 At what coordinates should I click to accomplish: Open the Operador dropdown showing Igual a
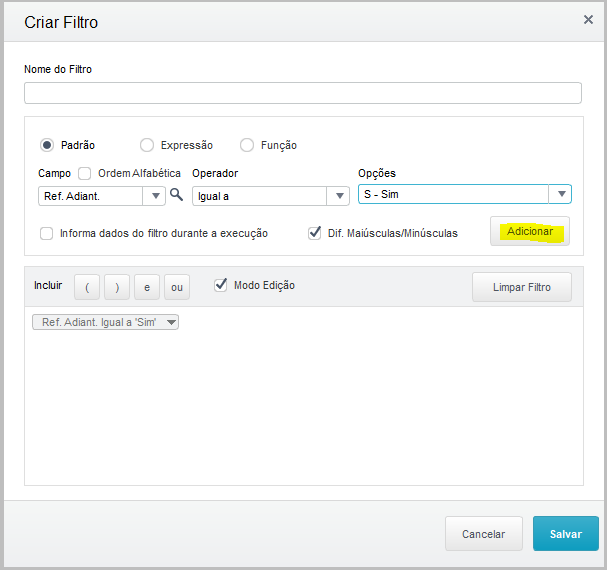click(340, 196)
